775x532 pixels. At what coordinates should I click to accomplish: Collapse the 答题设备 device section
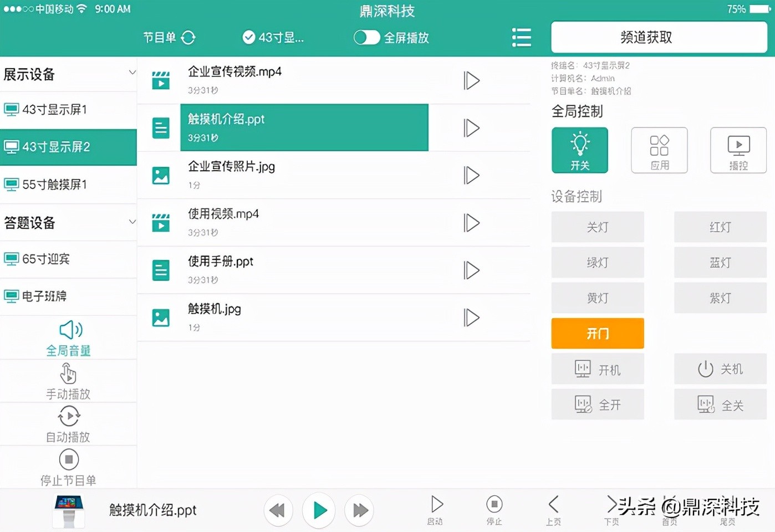coord(132,221)
